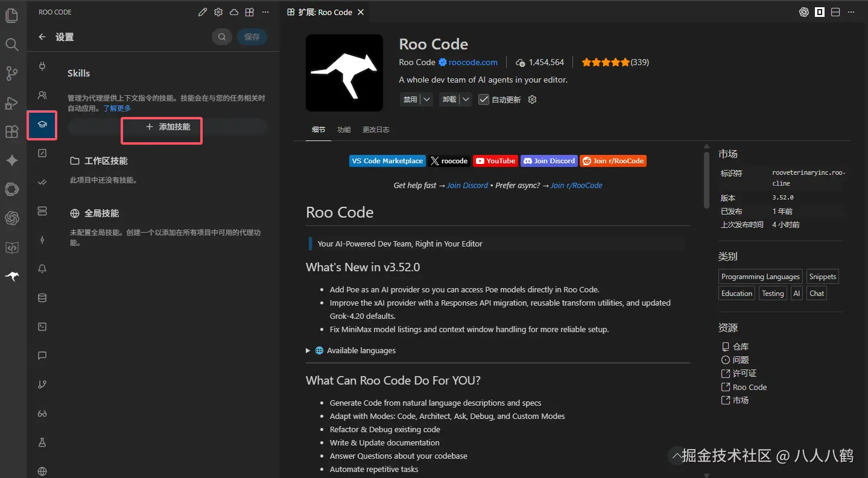This screenshot has width=868, height=478.
Task: Open the code-book icon in the activity bar
Action: [x=12, y=247]
